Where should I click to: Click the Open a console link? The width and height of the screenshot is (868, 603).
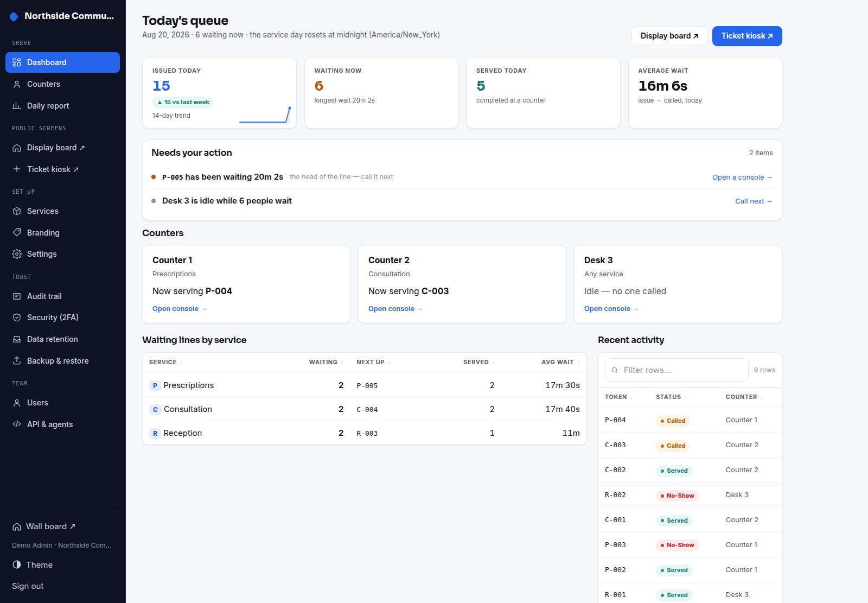(x=742, y=177)
